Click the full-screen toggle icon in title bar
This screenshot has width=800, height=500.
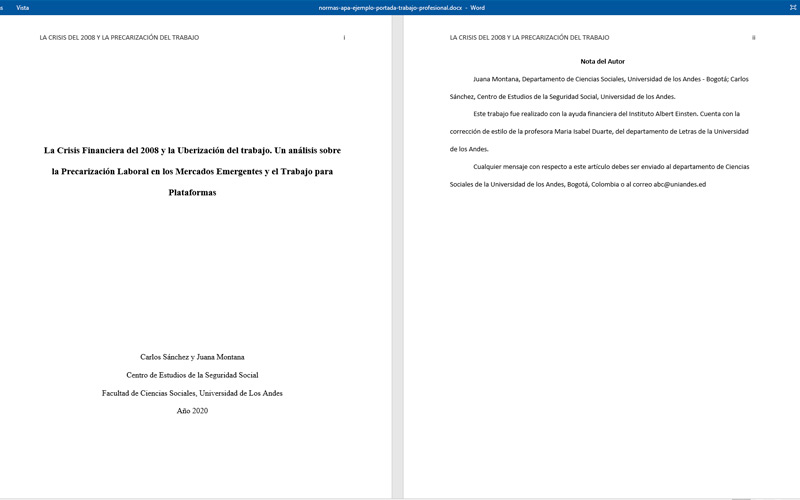[x=793, y=8]
